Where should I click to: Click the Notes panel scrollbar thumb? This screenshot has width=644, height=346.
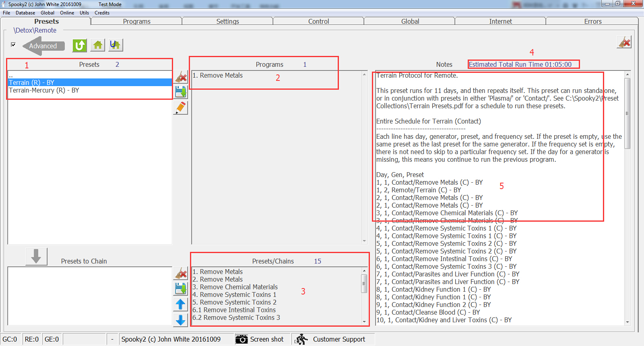(x=627, y=113)
